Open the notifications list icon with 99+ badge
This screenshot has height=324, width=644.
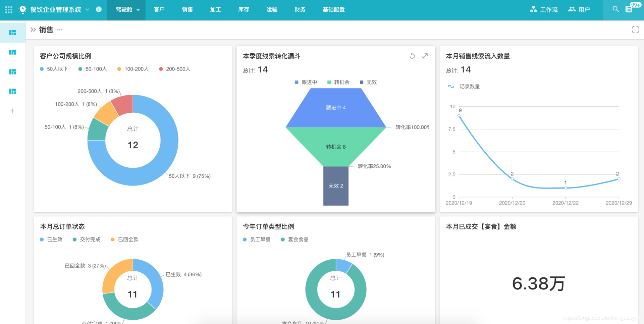click(x=630, y=9)
